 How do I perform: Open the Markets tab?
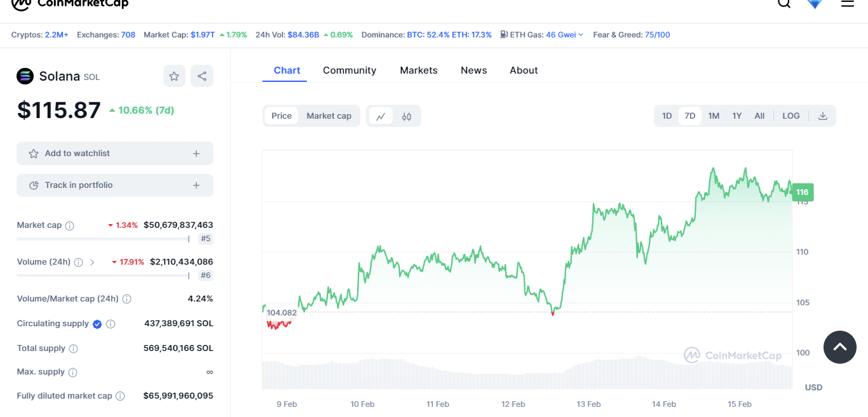click(x=419, y=70)
